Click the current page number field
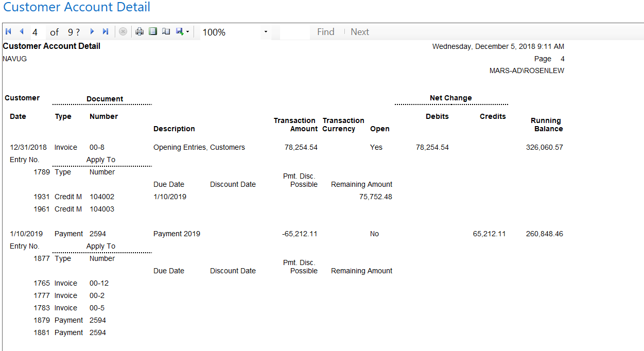This screenshot has height=351, width=644. (x=37, y=32)
